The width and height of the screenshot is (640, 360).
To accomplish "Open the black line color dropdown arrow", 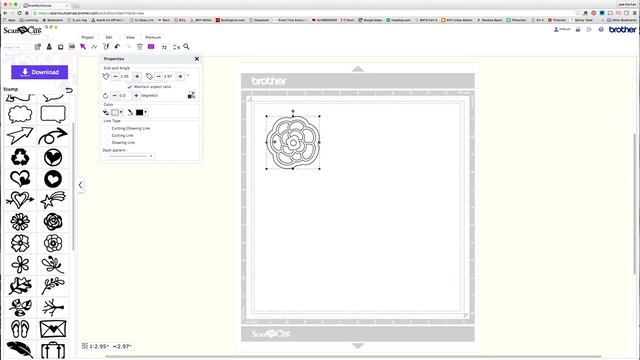I will [145, 112].
